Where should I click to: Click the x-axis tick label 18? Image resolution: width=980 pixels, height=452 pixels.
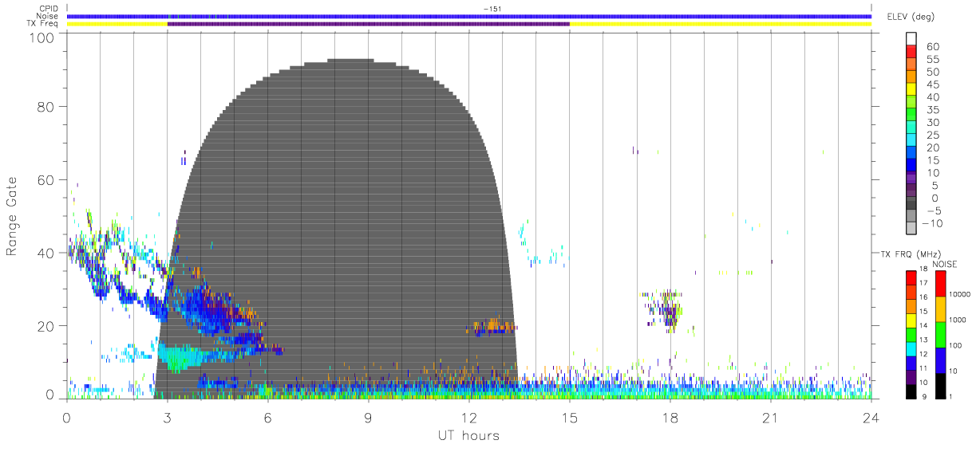pos(670,417)
